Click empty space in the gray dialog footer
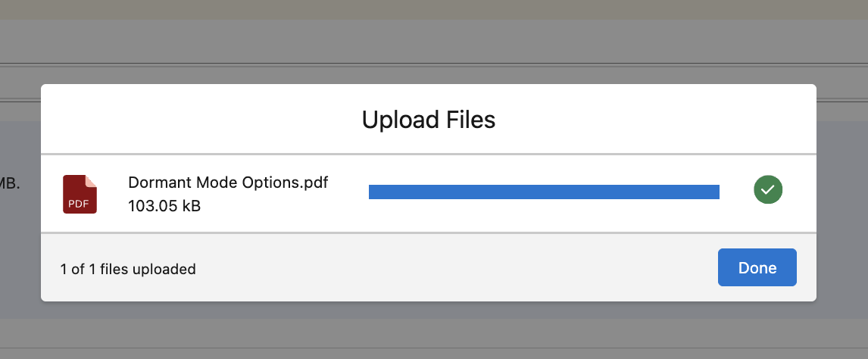Image resolution: width=868 pixels, height=359 pixels. pyautogui.click(x=454, y=268)
